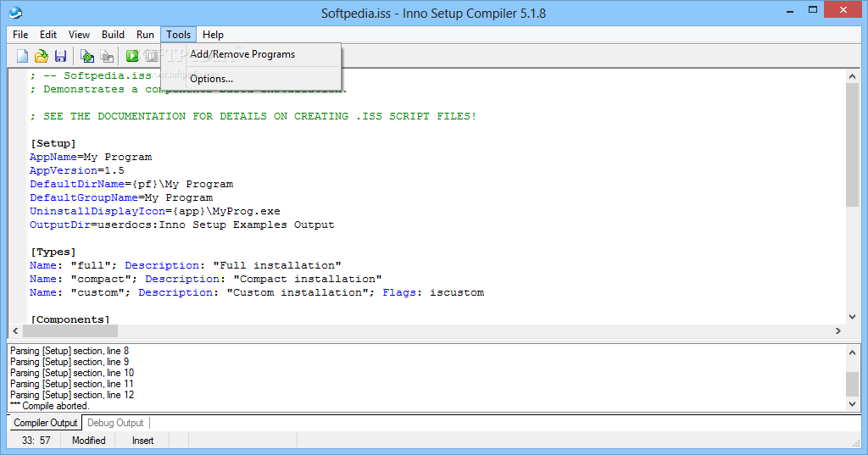This screenshot has height=455, width=868.
Task: Click editor vertical scrollbar up arrow
Action: coord(852,76)
